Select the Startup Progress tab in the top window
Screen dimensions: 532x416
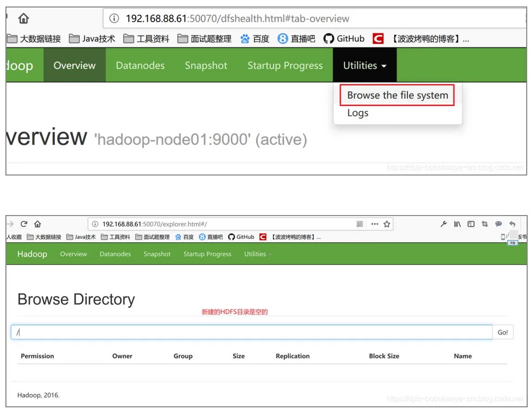pyautogui.click(x=285, y=65)
